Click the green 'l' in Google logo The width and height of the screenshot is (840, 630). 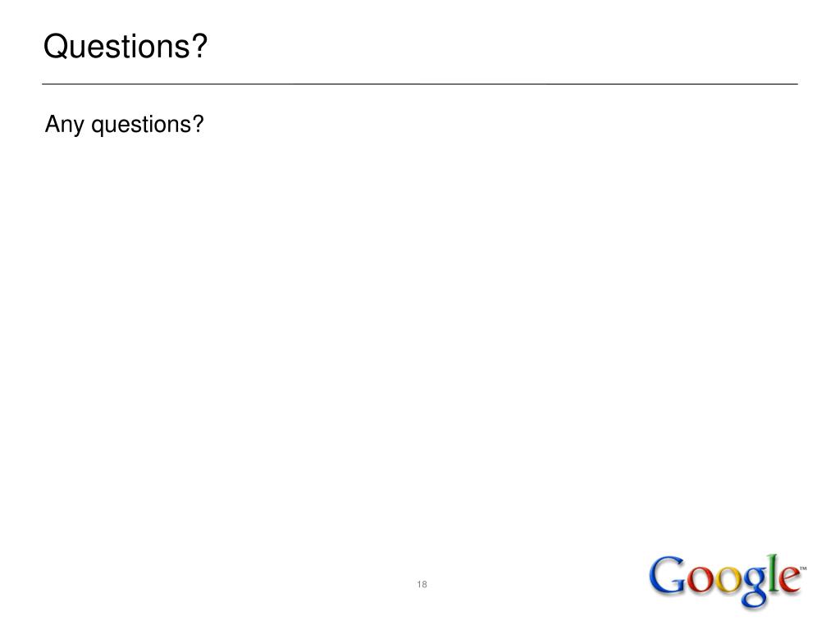tap(773, 573)
